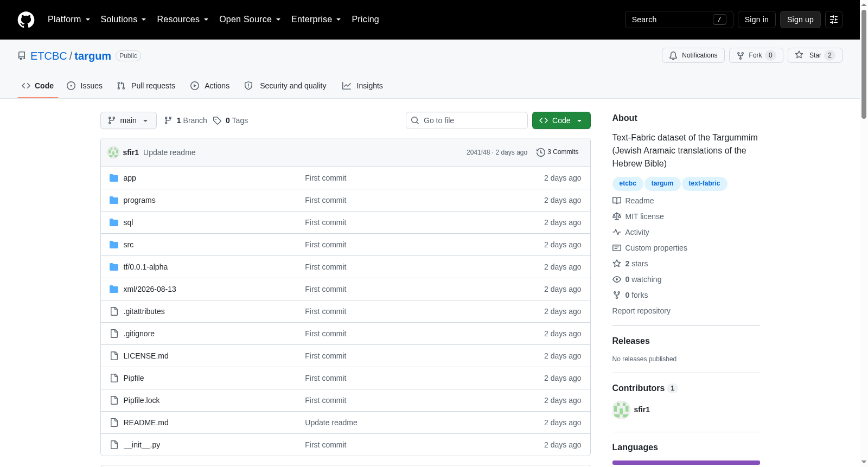Click the repository icon beside ETCBC
Image resolution: width=868 pixels, height=467 pixels.
tap(22, 56)
